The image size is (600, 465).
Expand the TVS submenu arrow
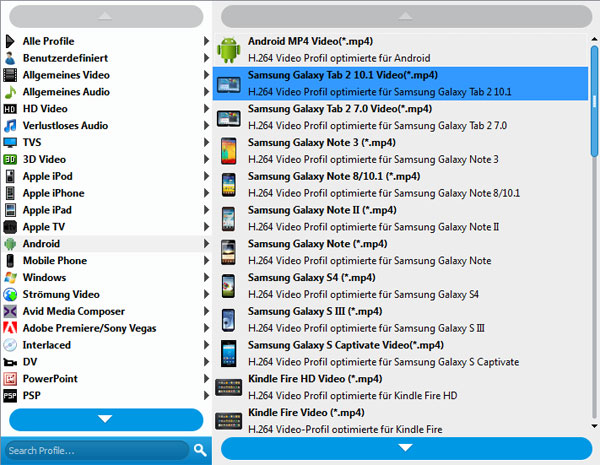point(206,142)
